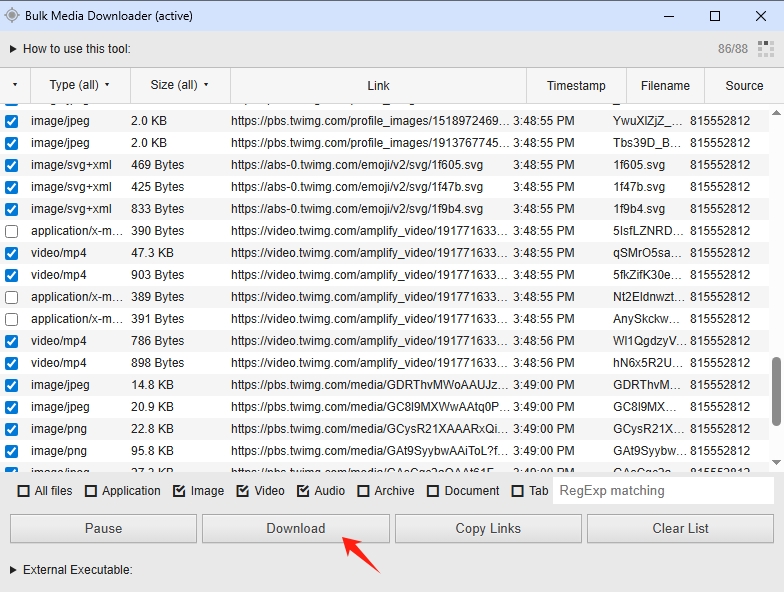Click the Bulk Media Downloader app icon
This screenshot has height=592, width=784.
point(12,16)
